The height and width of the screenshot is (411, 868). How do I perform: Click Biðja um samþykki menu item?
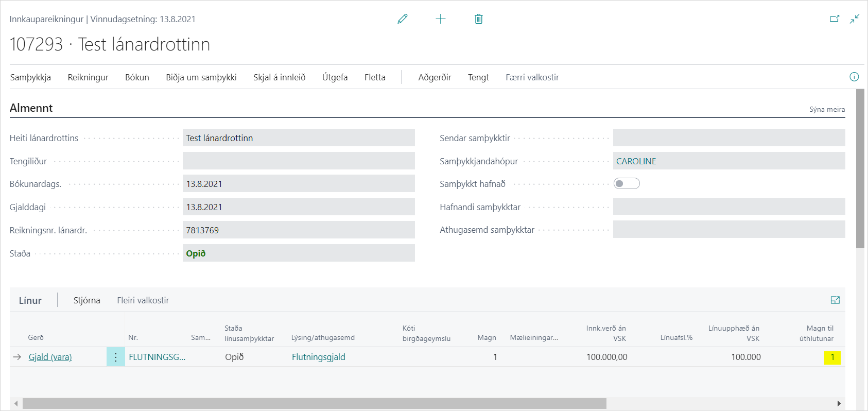coord(201,77)
